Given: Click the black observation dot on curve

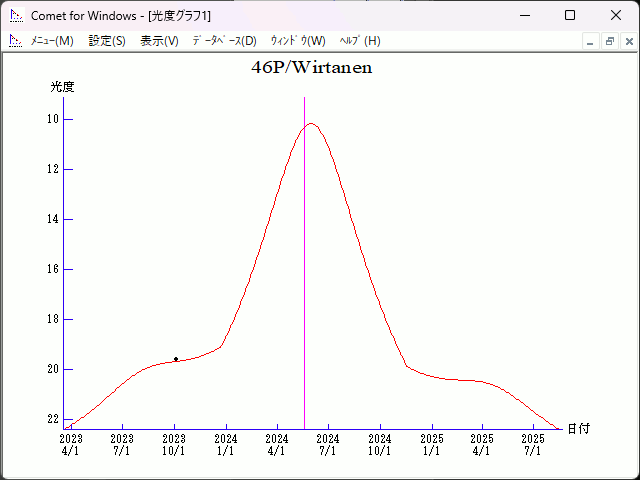Looking at the screenshot, I should coord(176,359).
